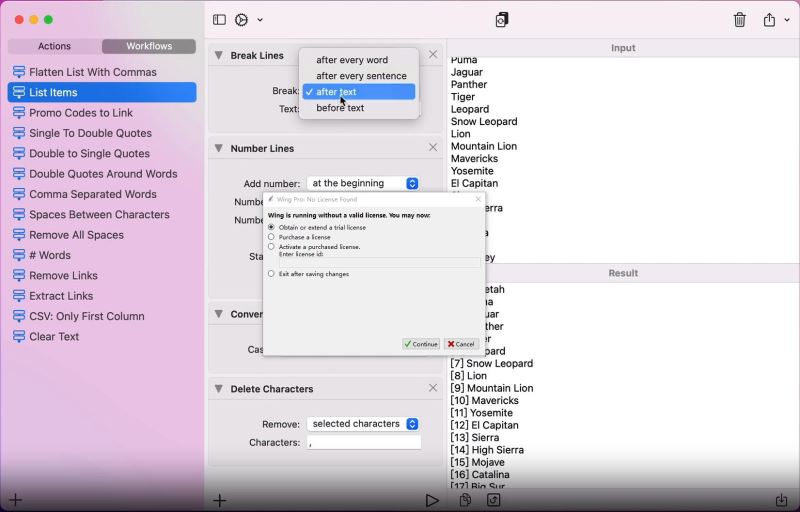Toggle the sidebar panel icon
This screenshot has width=800, height=512.
pos(219,20)
